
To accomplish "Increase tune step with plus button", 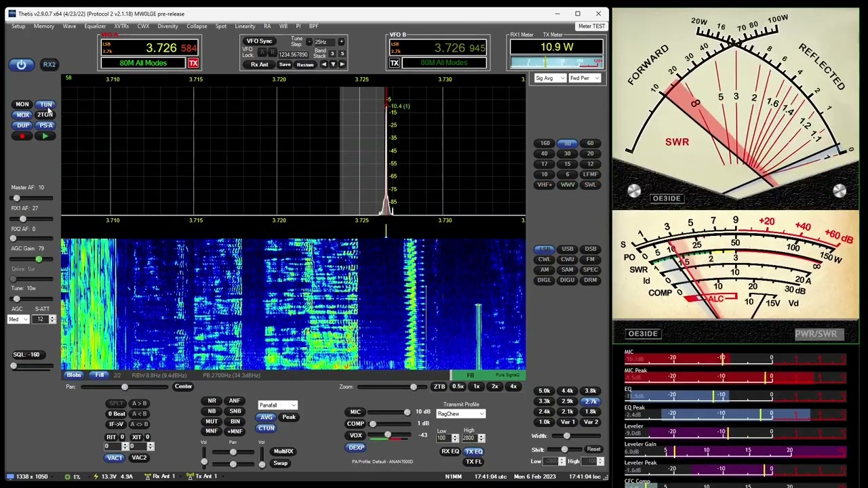I will (x=341, y=42).
